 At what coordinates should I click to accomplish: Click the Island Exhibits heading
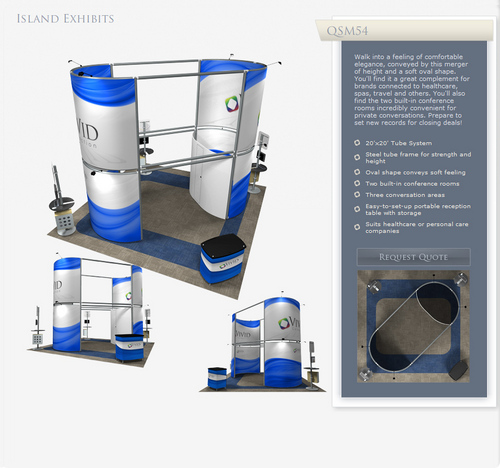[65, 19]
